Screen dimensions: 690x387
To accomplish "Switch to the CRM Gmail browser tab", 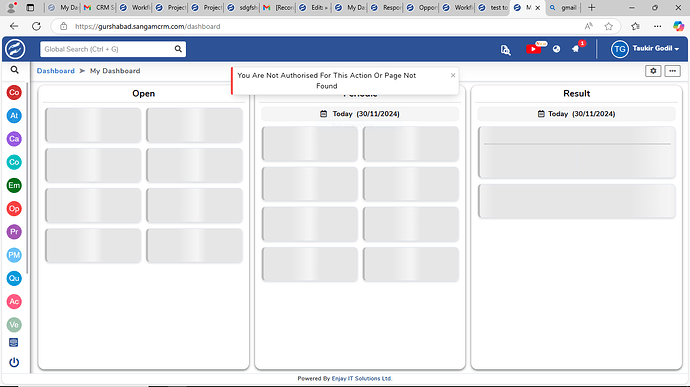I will click(99, 7).
